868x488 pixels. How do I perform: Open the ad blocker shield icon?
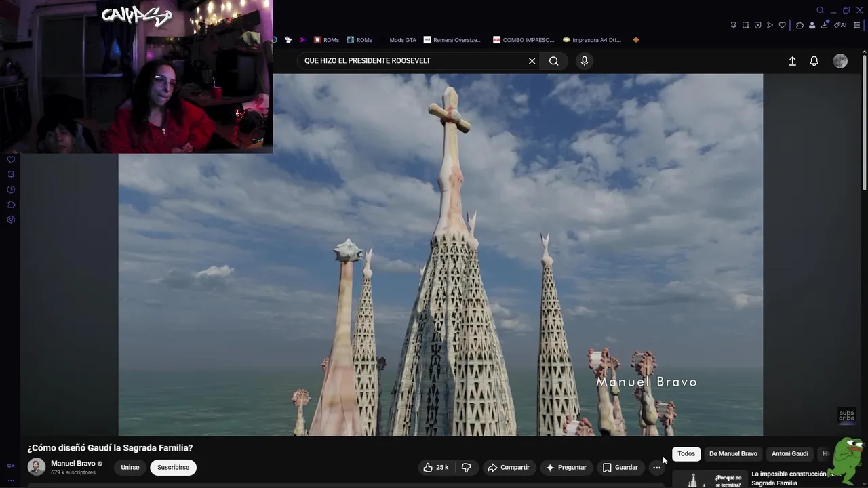click(757, 25)
